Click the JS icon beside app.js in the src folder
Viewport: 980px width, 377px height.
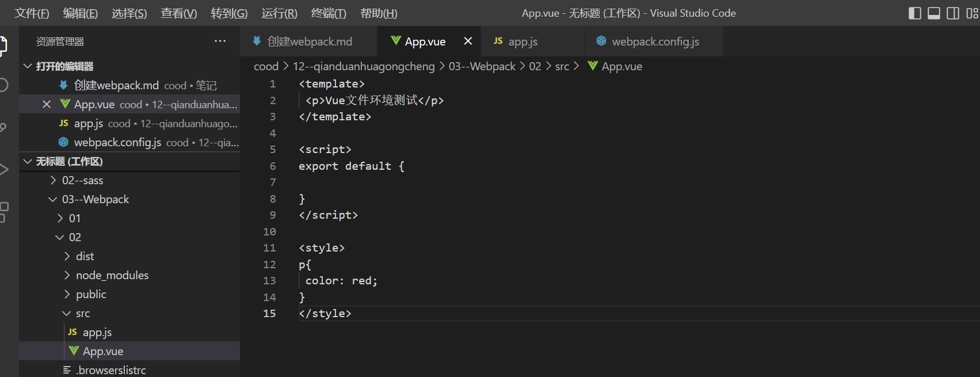pyautogui.click(x=73, y=332)
